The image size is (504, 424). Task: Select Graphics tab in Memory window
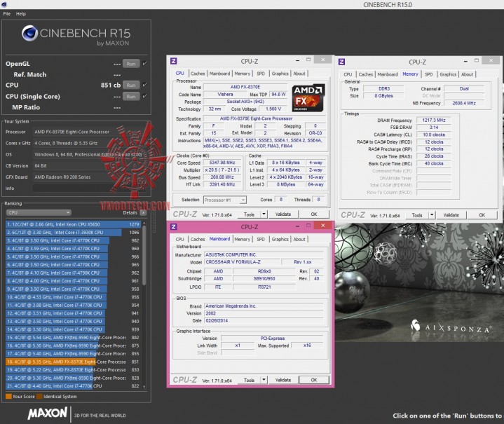(448, 74)
